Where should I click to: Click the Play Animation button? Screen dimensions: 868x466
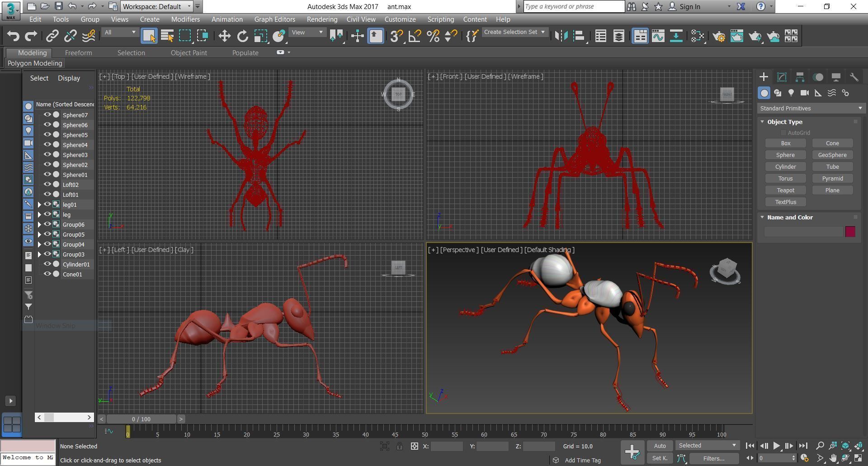click(x=776, y=446)
